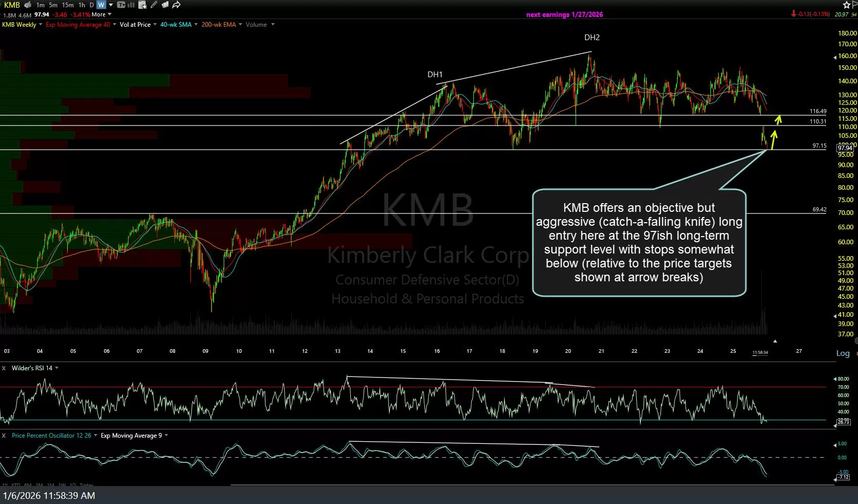858x504 pixels.
Task: Click the next earnings 1/27/2026 label
Action: click(x=564, y=14)
